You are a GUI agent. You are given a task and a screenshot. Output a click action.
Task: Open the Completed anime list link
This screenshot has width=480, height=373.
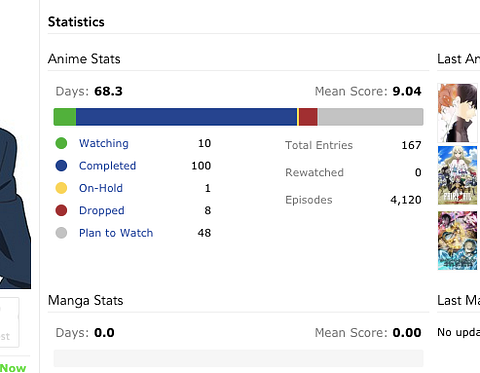107,166
